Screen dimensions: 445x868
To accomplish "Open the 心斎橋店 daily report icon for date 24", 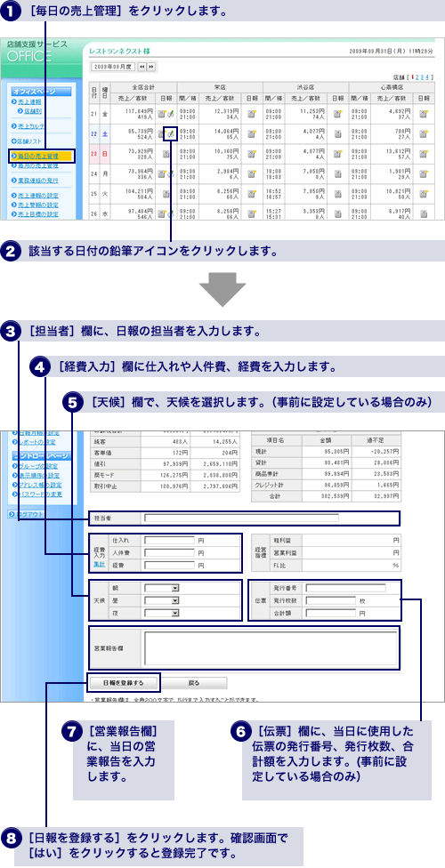I will pyautogui.click(x=424, y=173).
